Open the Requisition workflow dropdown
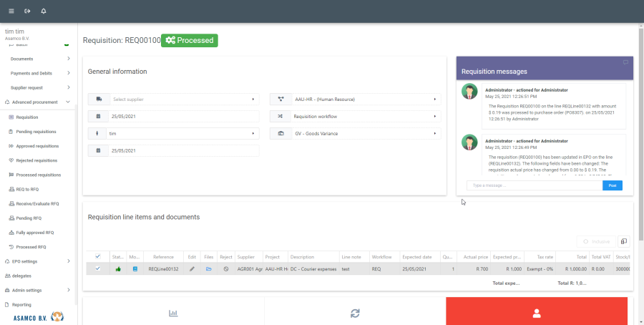The width and height of the screenshot is (644, 325). (355, 116)
